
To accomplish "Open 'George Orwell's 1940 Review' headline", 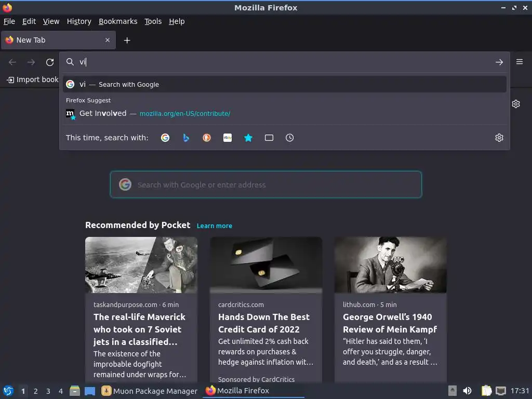I will pos(390,323).
